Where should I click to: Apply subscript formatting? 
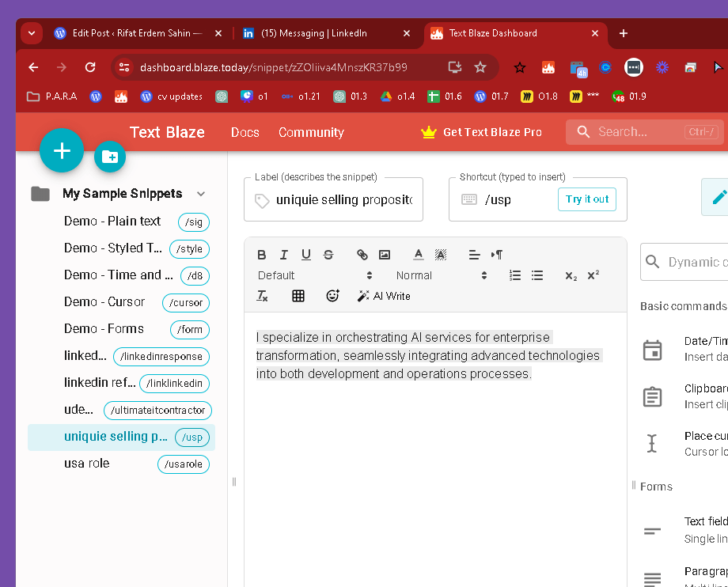(571, 275)
